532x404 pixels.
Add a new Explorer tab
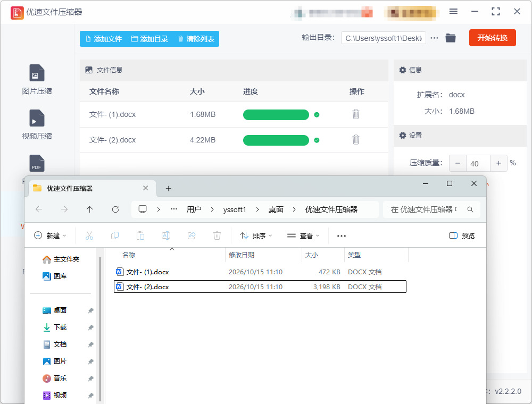click(x=168, y=188)
